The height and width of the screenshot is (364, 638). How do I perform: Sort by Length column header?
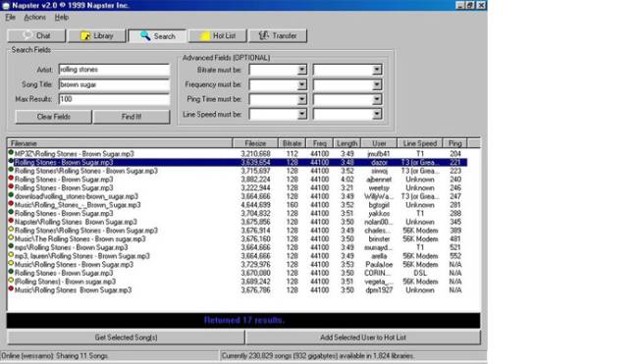[346, 143]
